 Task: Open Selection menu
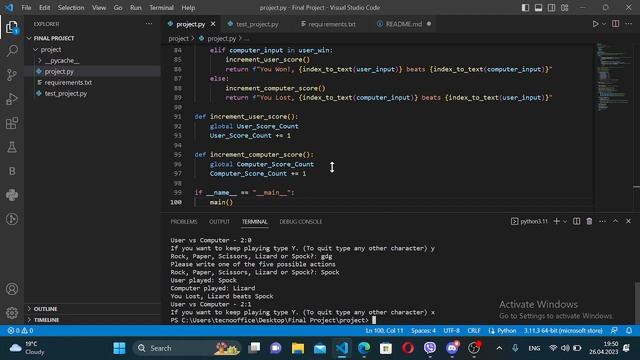click(x=71, y=7)
